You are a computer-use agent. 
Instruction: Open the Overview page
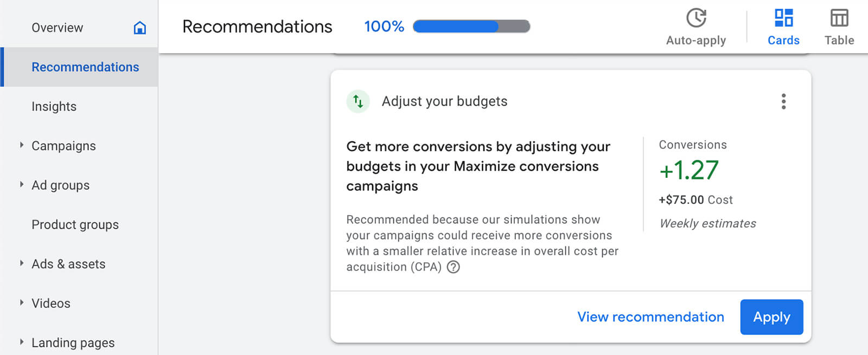pyautogui.click(x=58, y=28)
